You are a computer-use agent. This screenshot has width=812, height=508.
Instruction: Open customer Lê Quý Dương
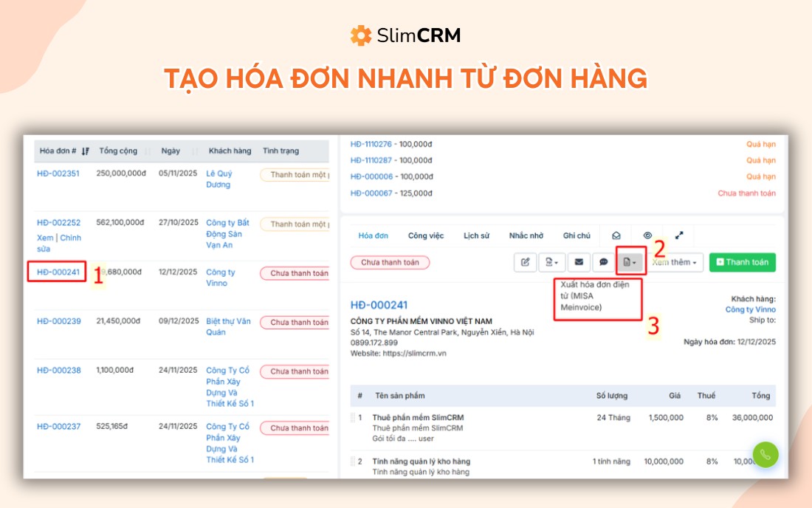[219, 179]
